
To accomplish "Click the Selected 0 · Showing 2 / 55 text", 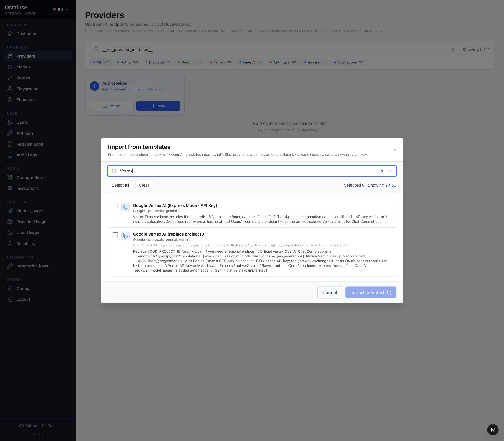I will [370, 185].
